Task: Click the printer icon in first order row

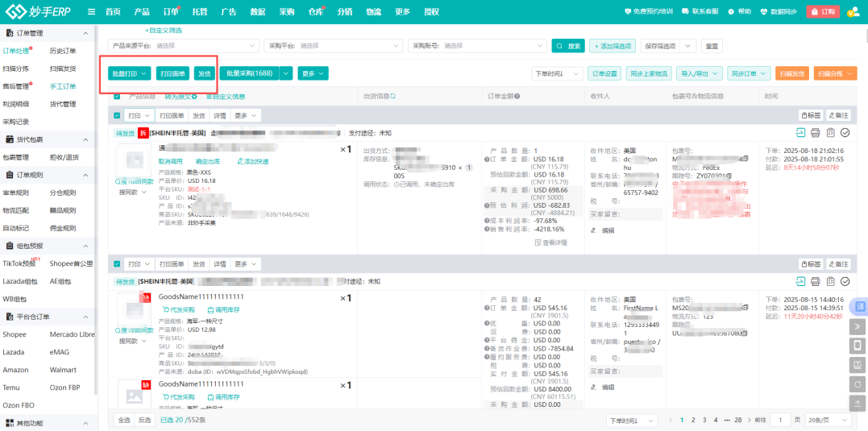Action: [815, 133]
